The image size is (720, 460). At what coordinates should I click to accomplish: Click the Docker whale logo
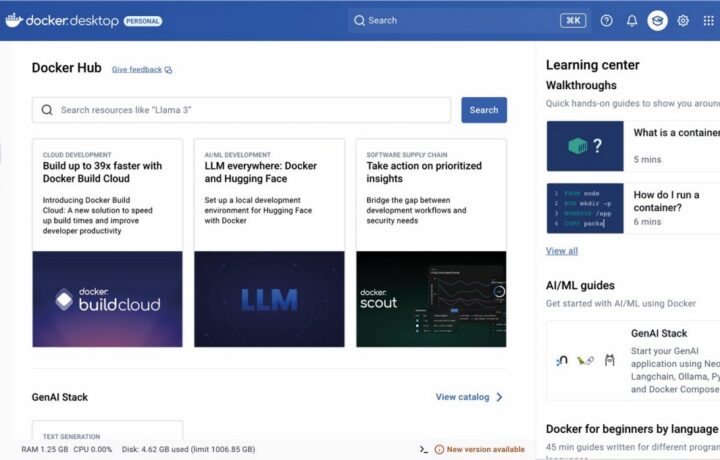click(14, 20)
